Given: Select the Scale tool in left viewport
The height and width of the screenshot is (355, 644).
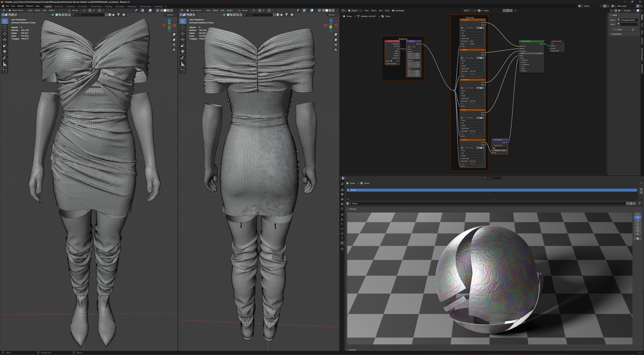Looking at the screenshot, I should (5, 45).
